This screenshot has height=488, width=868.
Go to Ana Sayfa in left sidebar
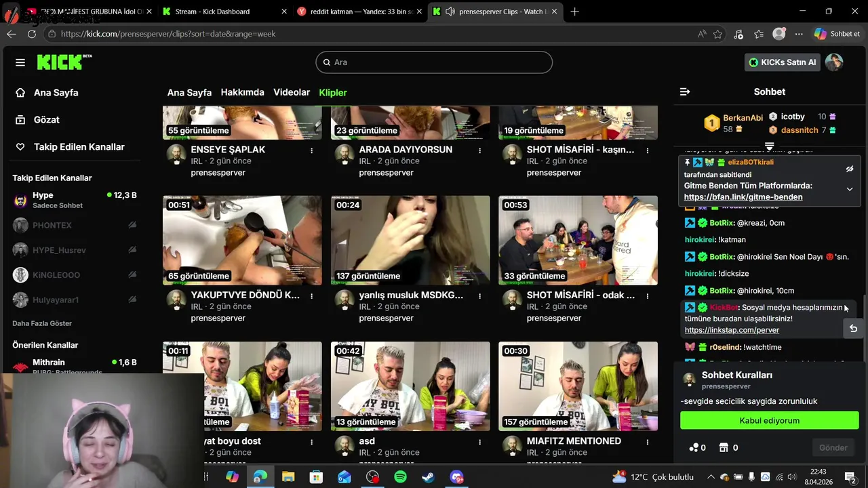pyautogui.click(x=56, y=93)
